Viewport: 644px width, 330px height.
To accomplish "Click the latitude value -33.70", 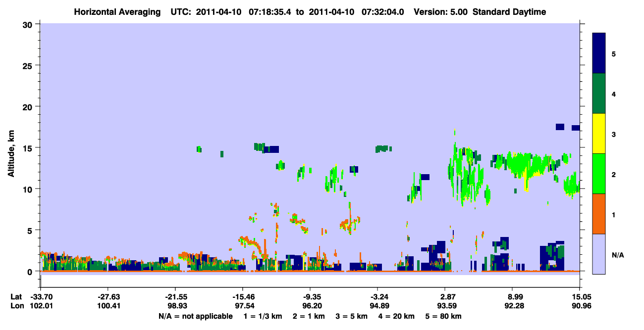I will coord(41,297).
